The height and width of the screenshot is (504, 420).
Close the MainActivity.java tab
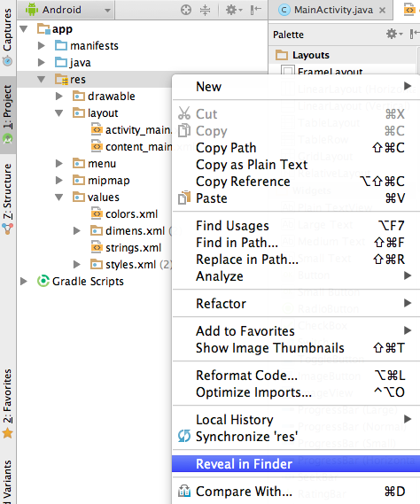(x=382, y=11)
